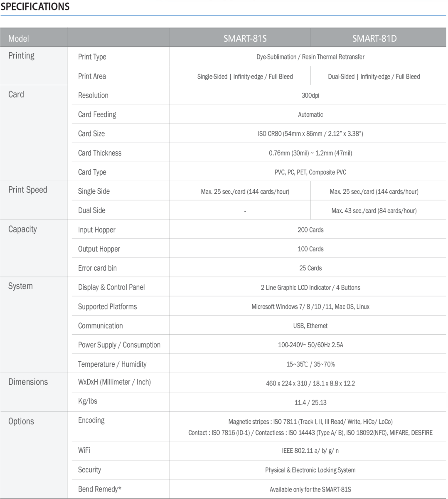Select the "Model" header cell
The height and width of the screenshot is (499, 448).
click(x=19, y=39)
